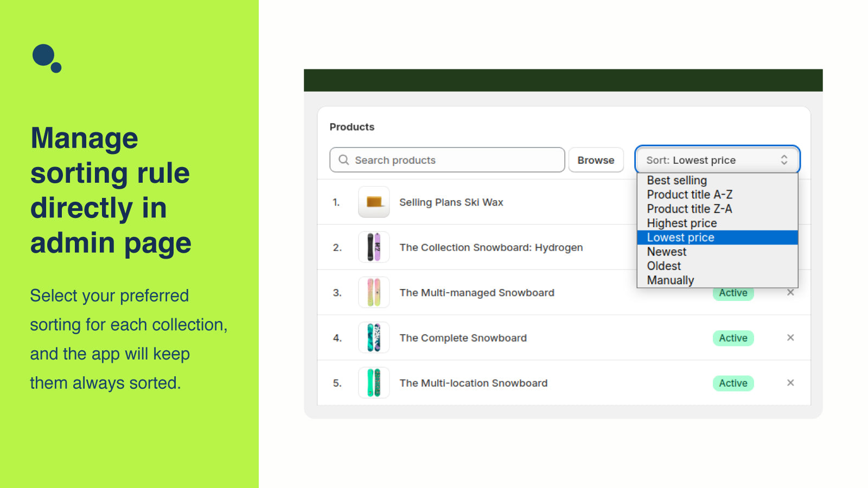The height and width of the screenshot is (488, 868).
Task: Click the Multi-location Snowboard thumbnail image
Action: click(x=374, y=383)
